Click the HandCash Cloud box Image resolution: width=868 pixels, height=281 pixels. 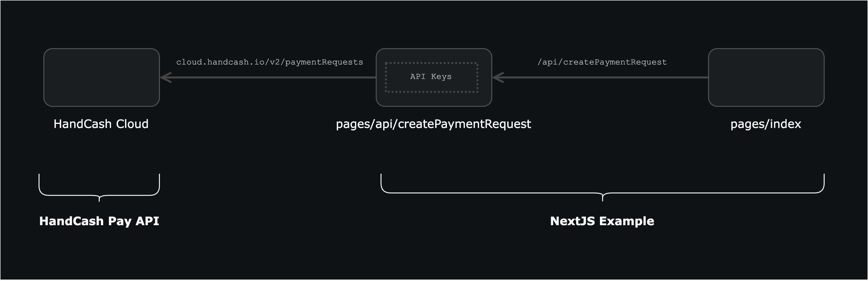[101, 77]
